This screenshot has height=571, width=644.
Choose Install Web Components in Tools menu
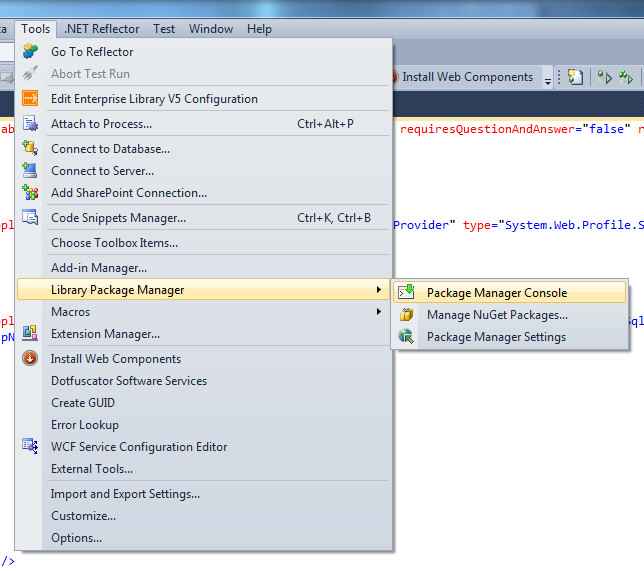pyautogui.click(x=203, y=359)
